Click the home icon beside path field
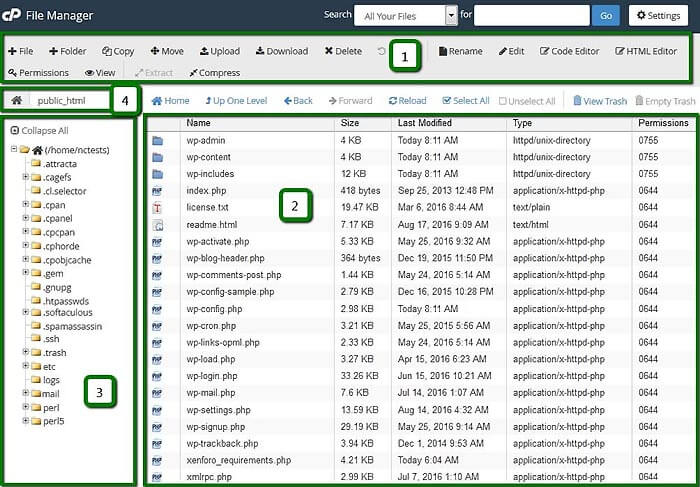 16,100
